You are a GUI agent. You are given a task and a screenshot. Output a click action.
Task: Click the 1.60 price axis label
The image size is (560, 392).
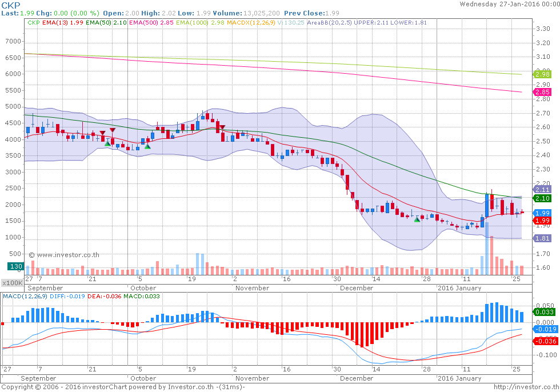click(543, 268)
